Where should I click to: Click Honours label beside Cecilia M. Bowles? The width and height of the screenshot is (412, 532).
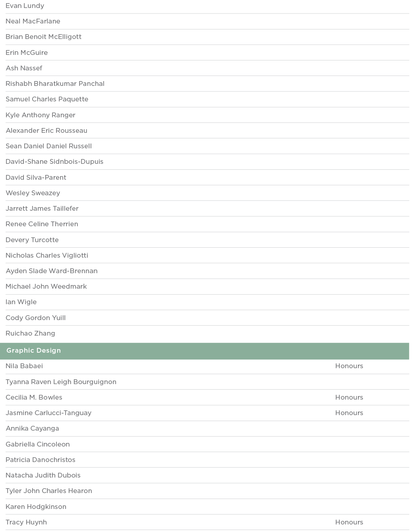point(349,398)
